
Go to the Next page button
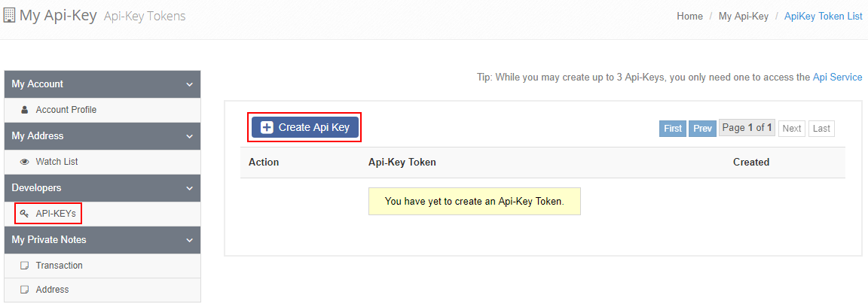791,129
